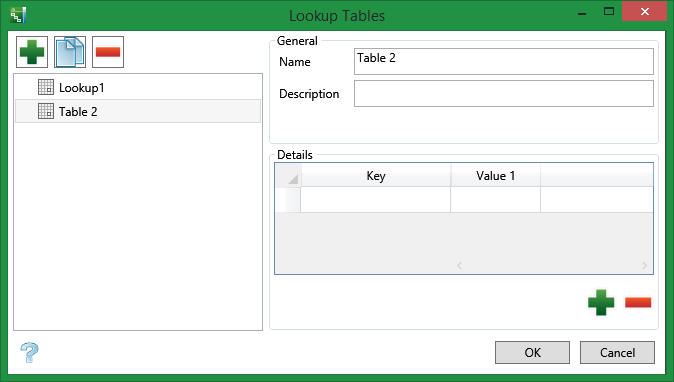Select the Key column header
Image resolution: width=674 pixels, height=382 pixels.
pos(376,176)
